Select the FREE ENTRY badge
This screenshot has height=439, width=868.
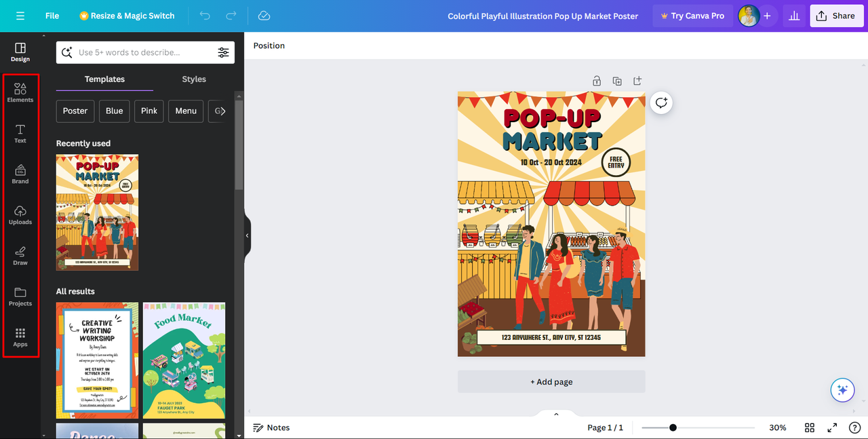pyautogui.click(x=616, y=163)
